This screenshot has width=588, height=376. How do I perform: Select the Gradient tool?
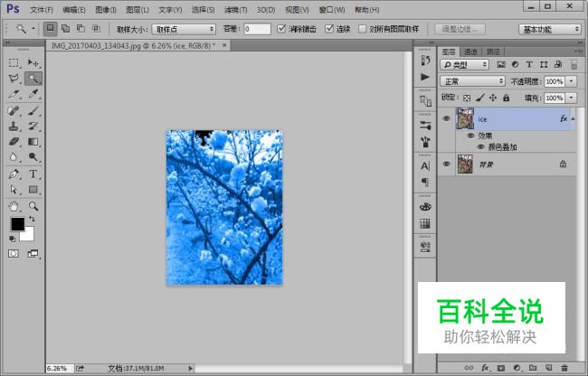point(33,142)
